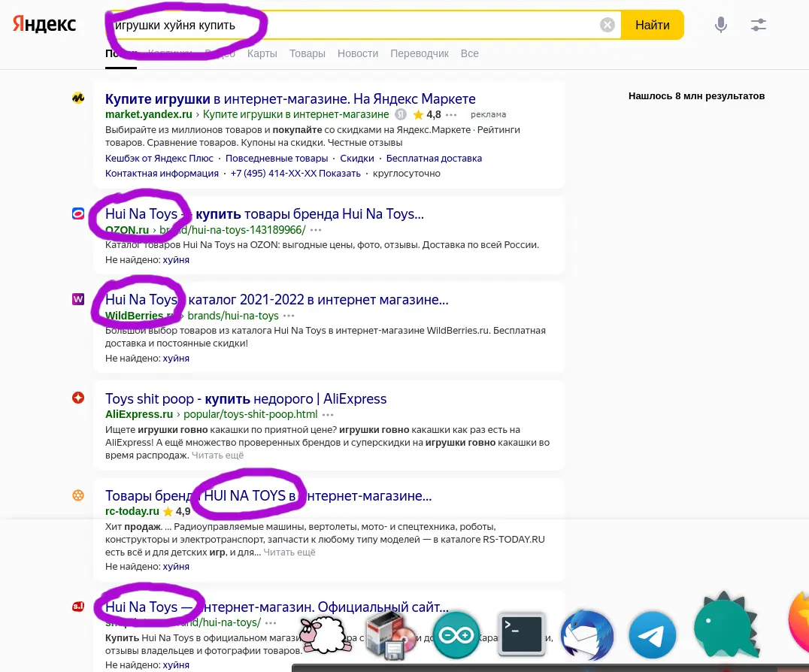The image size is (809, 672).
Task: Open search settings sliders icon
Action: click(758, 25)
